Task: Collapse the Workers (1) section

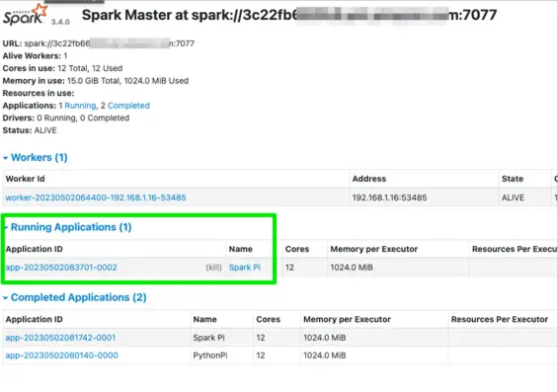Action: tap(36, 157)
